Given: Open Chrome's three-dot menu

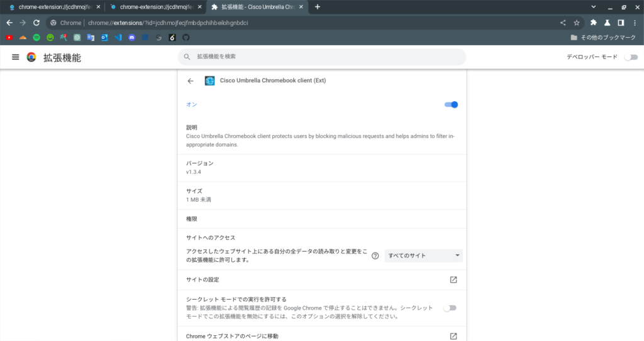Looking at the screenshot, I should coord(635,23).
